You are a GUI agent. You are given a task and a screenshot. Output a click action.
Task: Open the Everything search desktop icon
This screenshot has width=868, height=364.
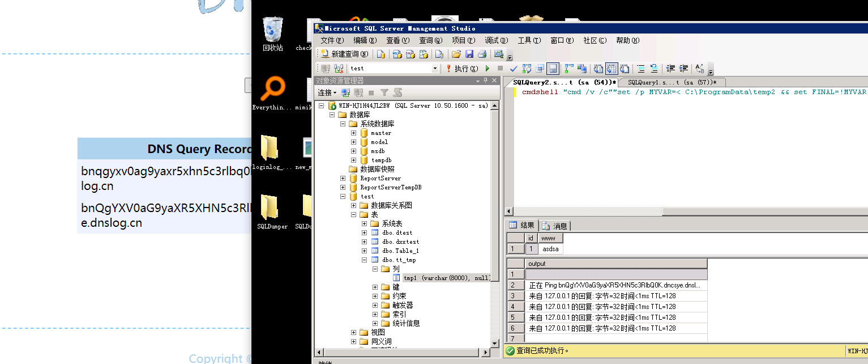[272, 94]
